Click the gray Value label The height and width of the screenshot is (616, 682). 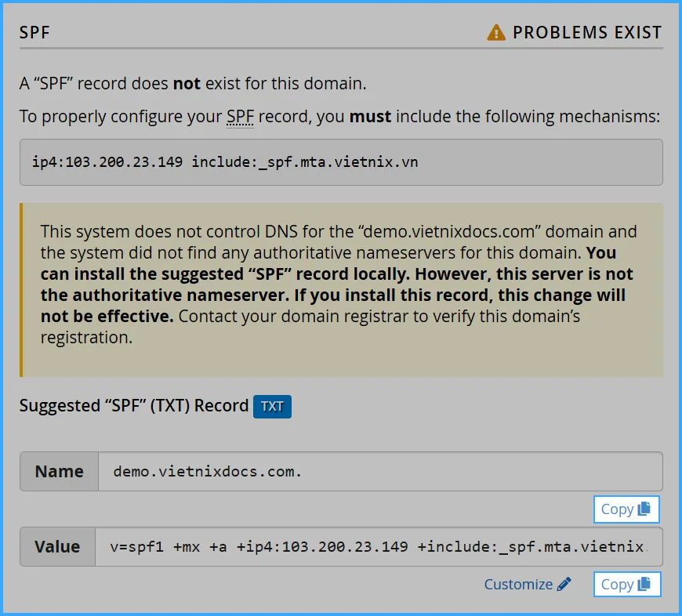coord(59,547)
